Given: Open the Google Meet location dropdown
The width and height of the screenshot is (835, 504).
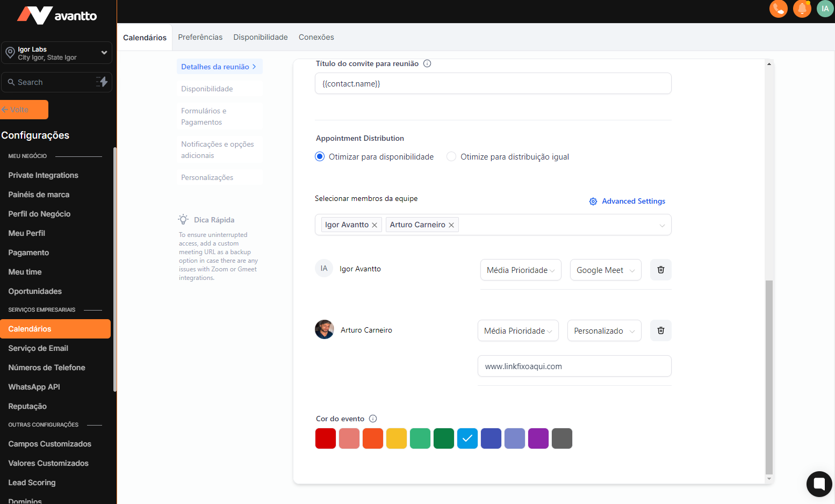Looking at the screenshot, I should [x=605, y=270].
